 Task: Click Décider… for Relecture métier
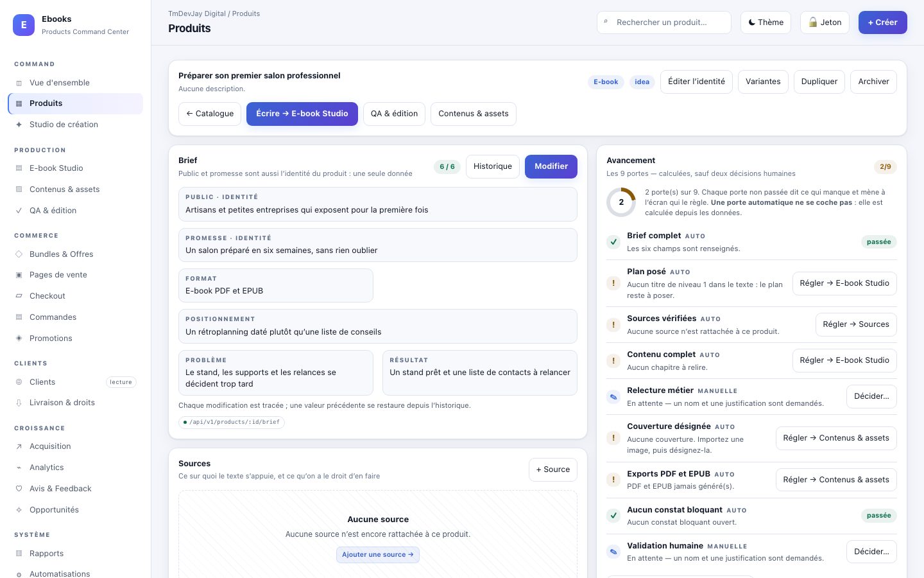(x=871, y=396)
